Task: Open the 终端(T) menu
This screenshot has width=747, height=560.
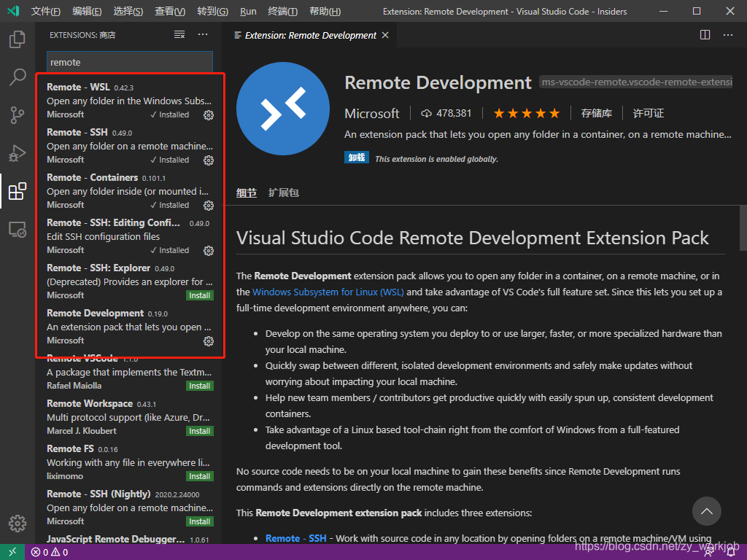Action: (x=282, y=11)
